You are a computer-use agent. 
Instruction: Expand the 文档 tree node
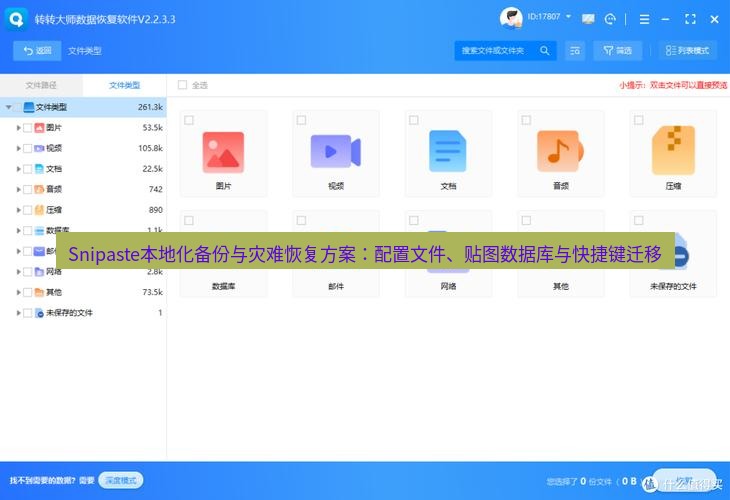(18, 169)
